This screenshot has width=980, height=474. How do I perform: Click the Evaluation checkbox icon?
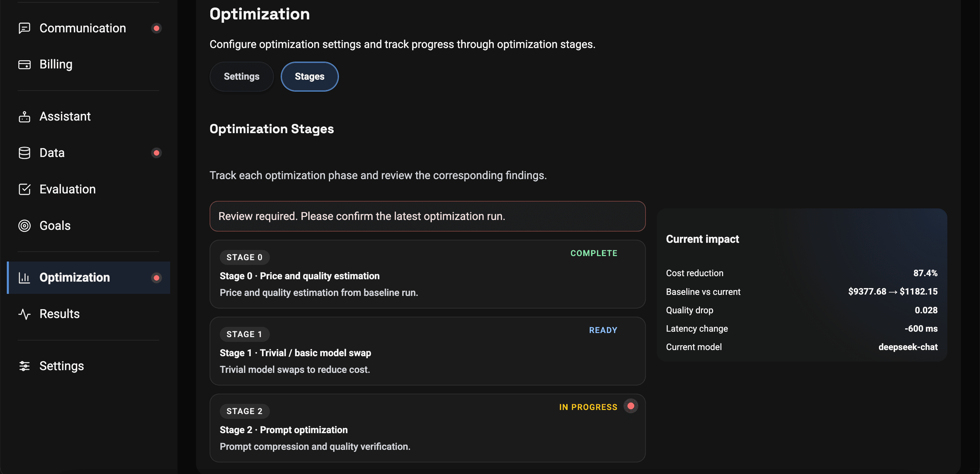pos(24,189)
